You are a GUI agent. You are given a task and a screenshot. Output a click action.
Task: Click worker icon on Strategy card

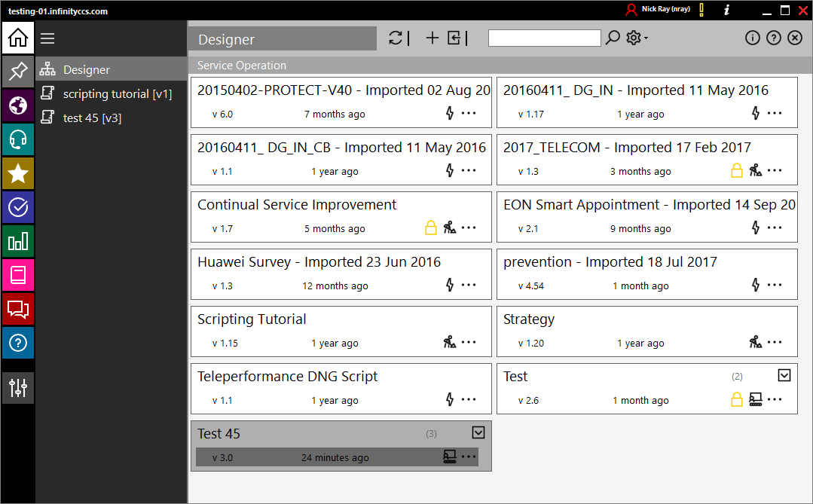tap(756, 342)
